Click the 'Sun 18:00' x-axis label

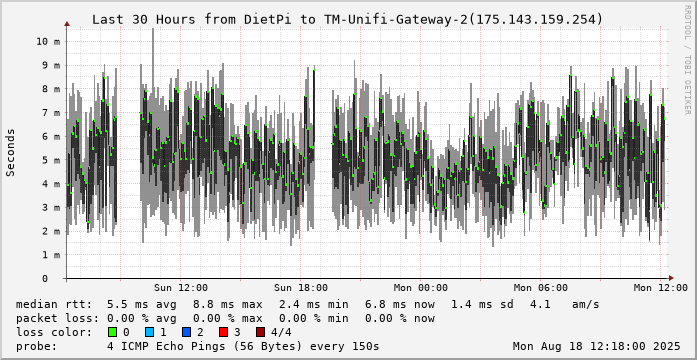click(301, 288)
